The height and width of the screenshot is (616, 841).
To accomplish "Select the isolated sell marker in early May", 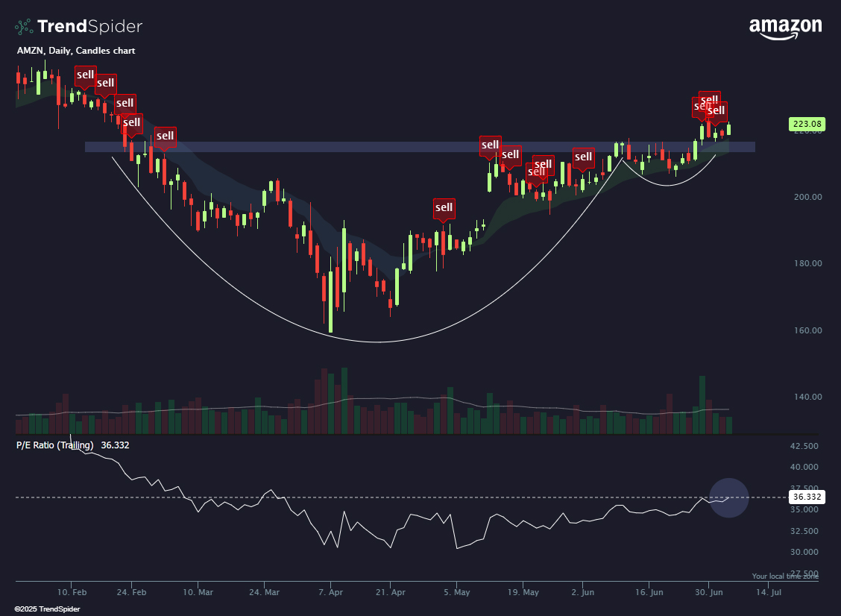I will pyautogui.click(x=444, y=208).
